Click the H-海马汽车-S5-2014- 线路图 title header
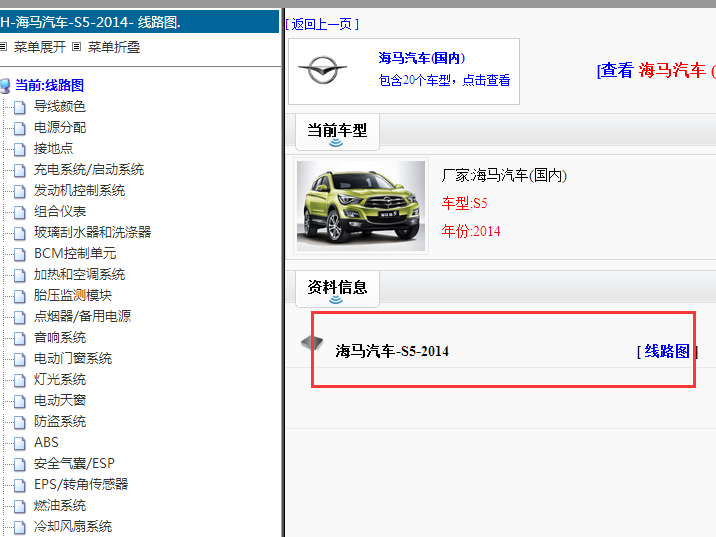The width and height of the screenshot is (716, 537). tap(139, 22)
